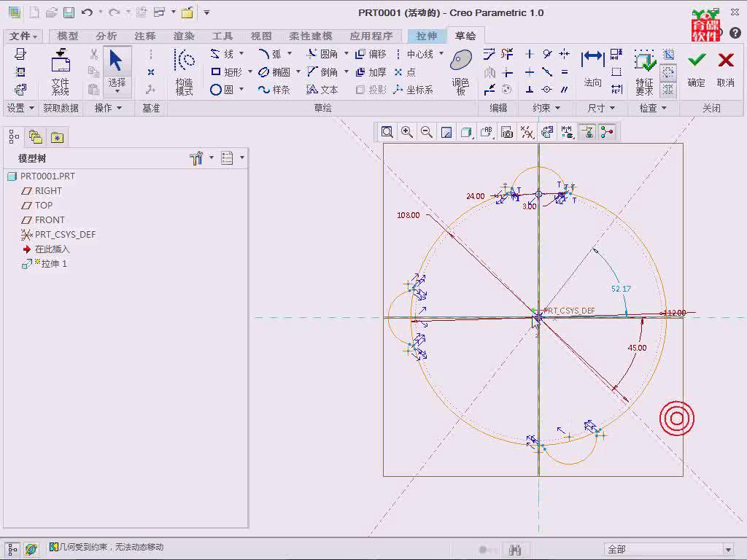Apply the parallel constraint icon
The image size is (747, 560).
coord(565,90)
